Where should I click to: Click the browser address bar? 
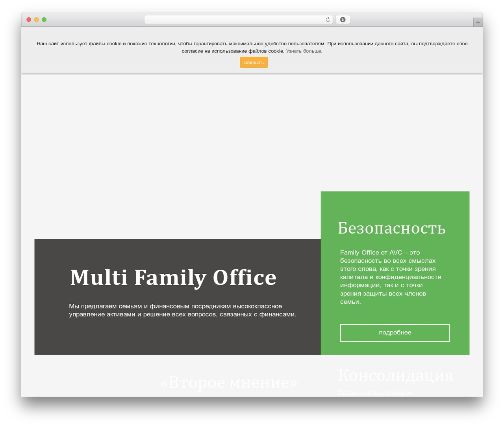[x=238, y=20]
